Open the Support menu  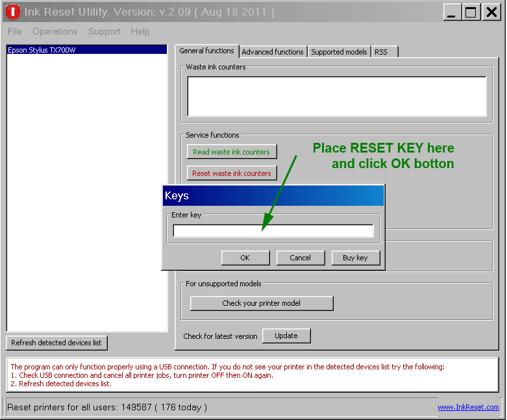[104, 31]
